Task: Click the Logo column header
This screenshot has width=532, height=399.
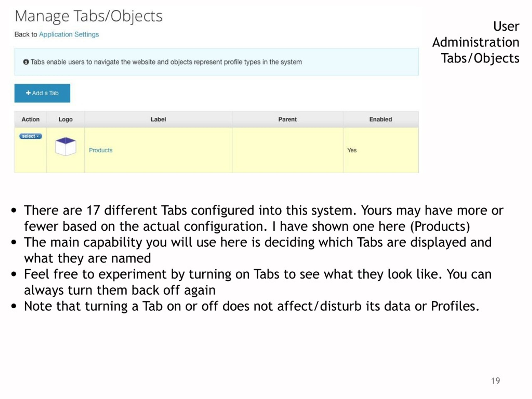Action: (x=66, y=119)
